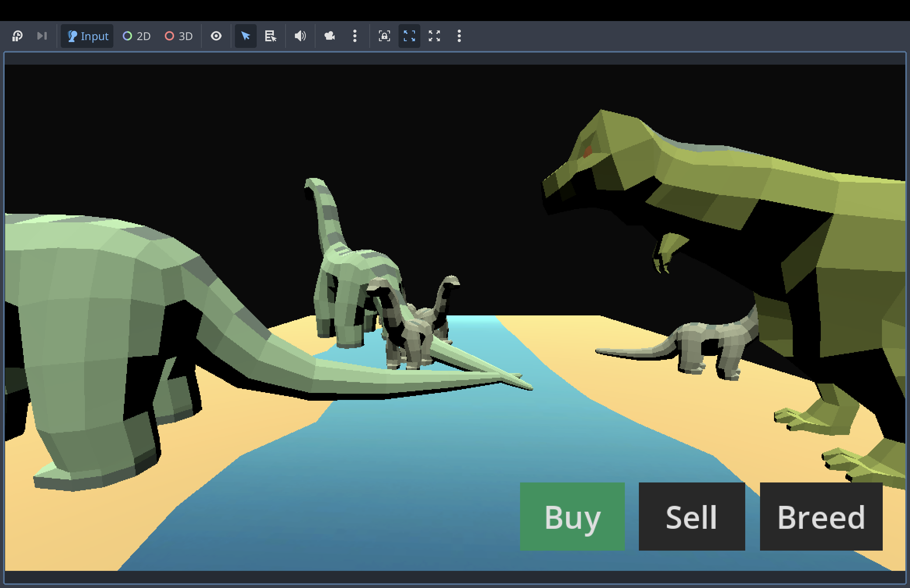910x588 pixels.
Task: Open camera override options three-dot menu
Action: click(354, 36)
